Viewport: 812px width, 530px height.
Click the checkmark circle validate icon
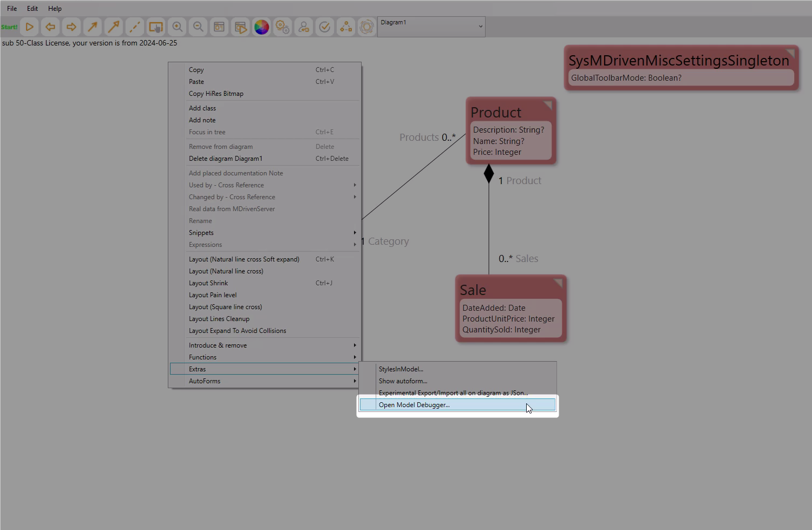coord(325,27)
